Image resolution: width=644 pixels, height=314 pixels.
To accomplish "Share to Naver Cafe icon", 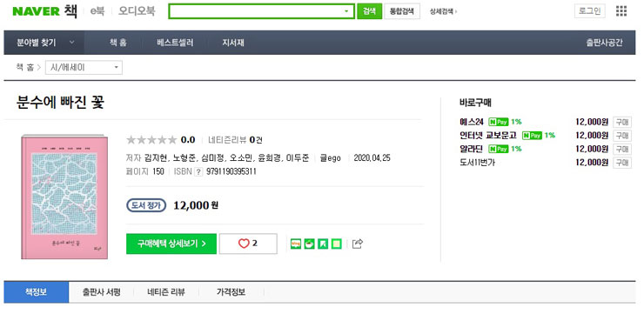I will pyautogui.click(x=309, y=244).
